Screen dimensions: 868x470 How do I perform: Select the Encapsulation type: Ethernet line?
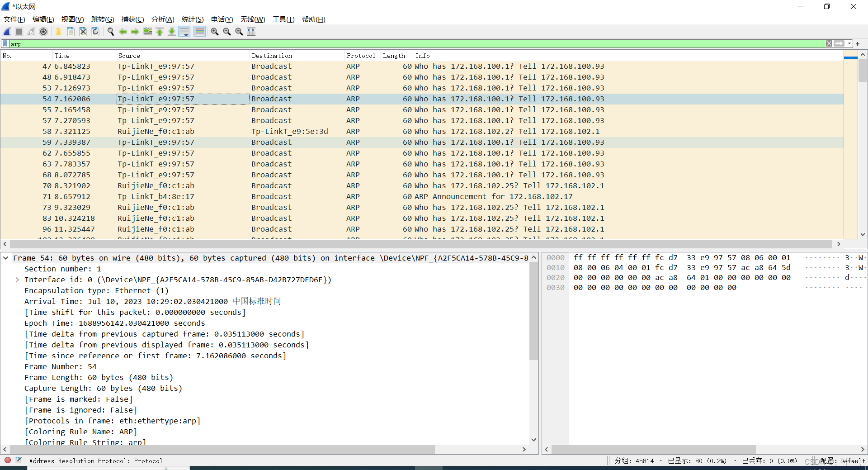[x=96, y=290]
